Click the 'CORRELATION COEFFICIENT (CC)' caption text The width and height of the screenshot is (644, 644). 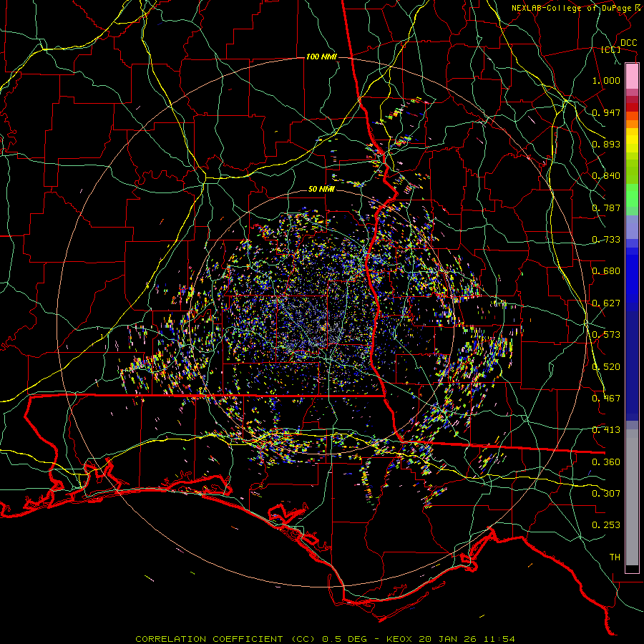(225, 639)
